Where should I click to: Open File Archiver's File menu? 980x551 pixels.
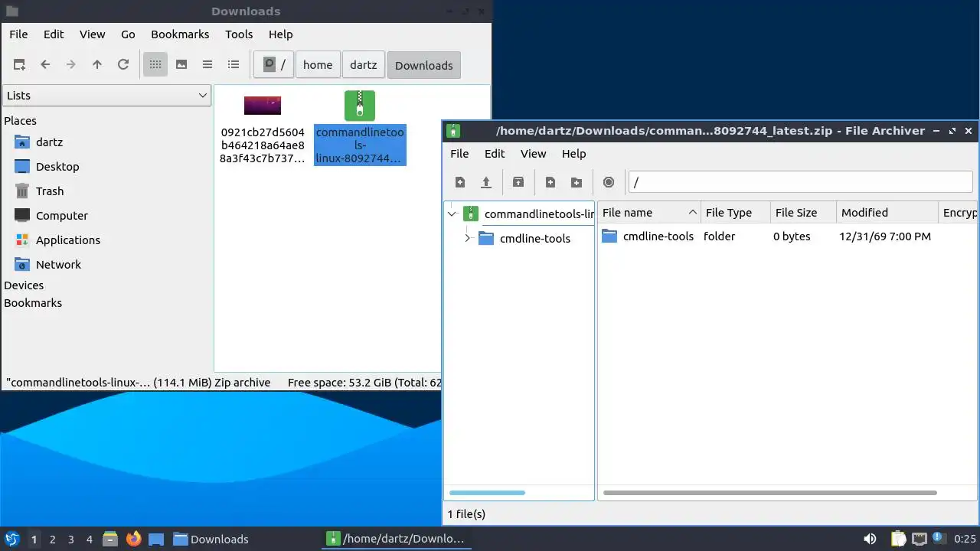[x=459, y=154]
